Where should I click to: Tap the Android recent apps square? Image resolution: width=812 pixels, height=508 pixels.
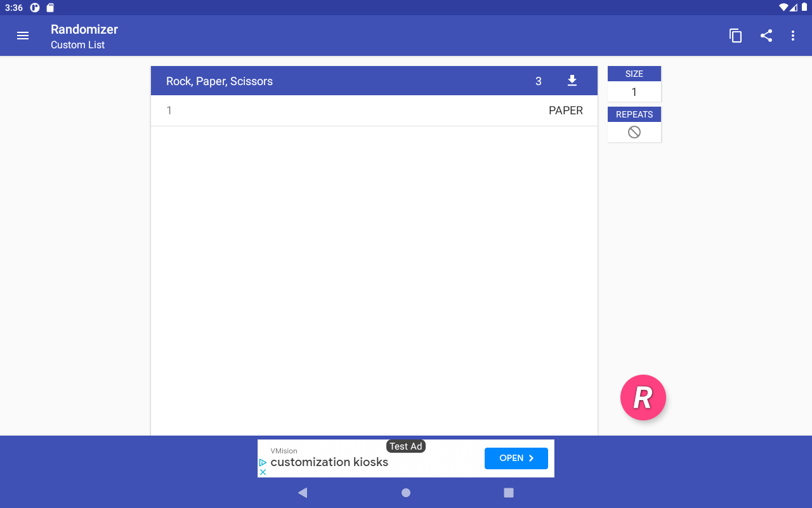[x=509, y=493]
